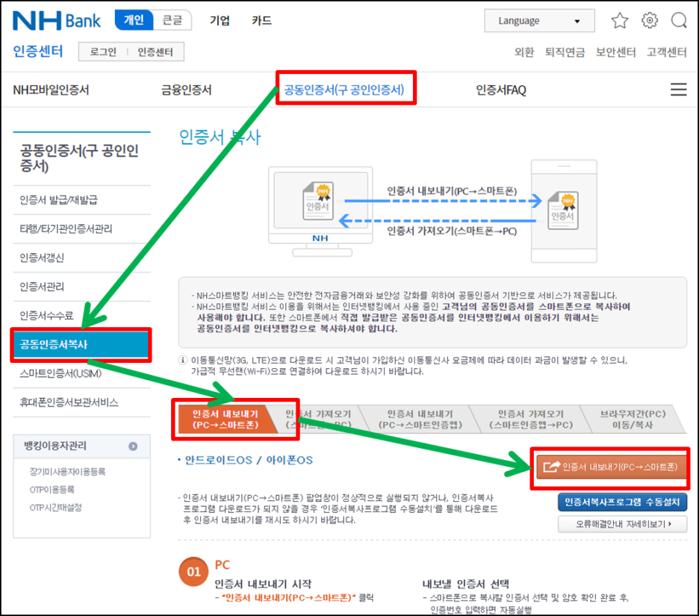Select the 금융인증서 menu item
This screenshot has height=616, width=699.
point(187,90)
